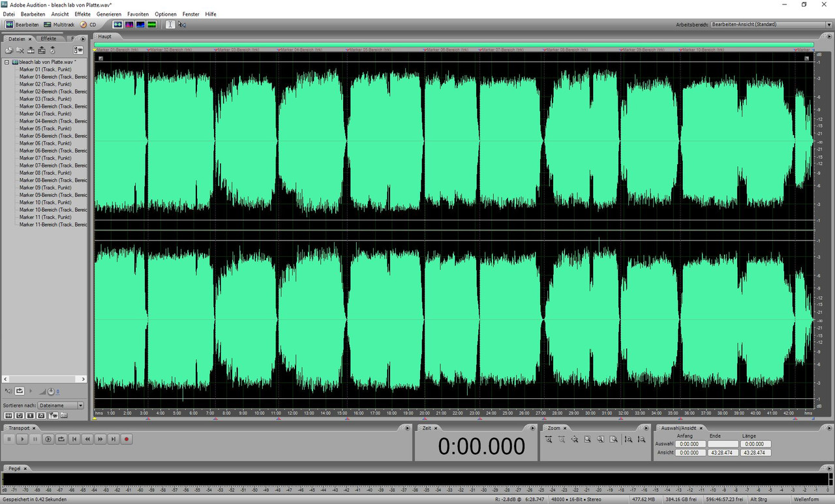
Task: Click the Pause transport button
Action: coord(35,439)
